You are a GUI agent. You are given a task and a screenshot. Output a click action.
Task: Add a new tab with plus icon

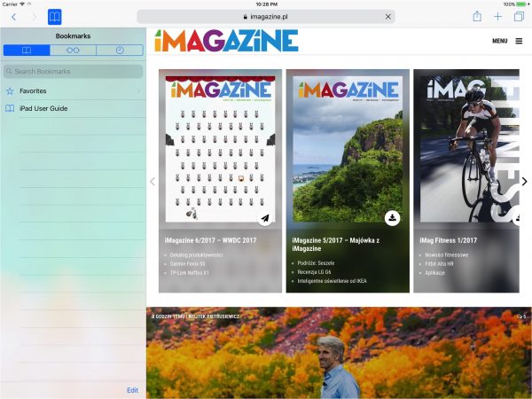pos(497,17)
